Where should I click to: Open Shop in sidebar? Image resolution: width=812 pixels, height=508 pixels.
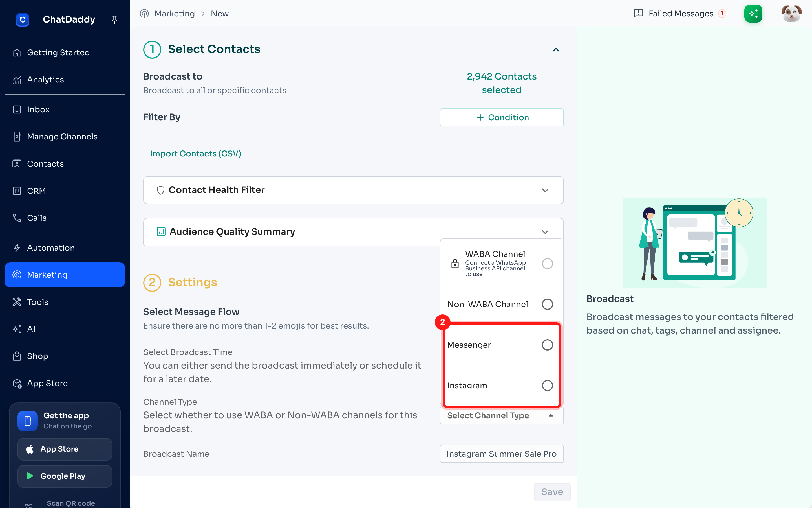[65, 356]
